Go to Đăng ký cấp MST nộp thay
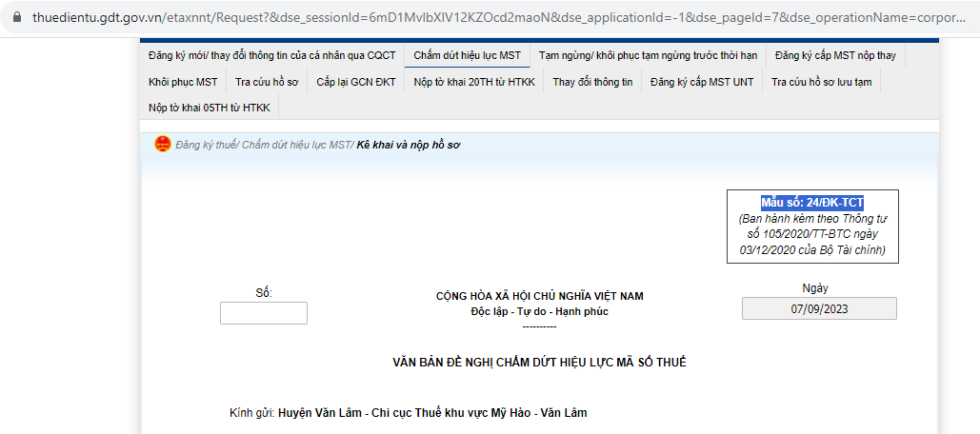This screenshot has height=434, width=980. pos(835,55)
